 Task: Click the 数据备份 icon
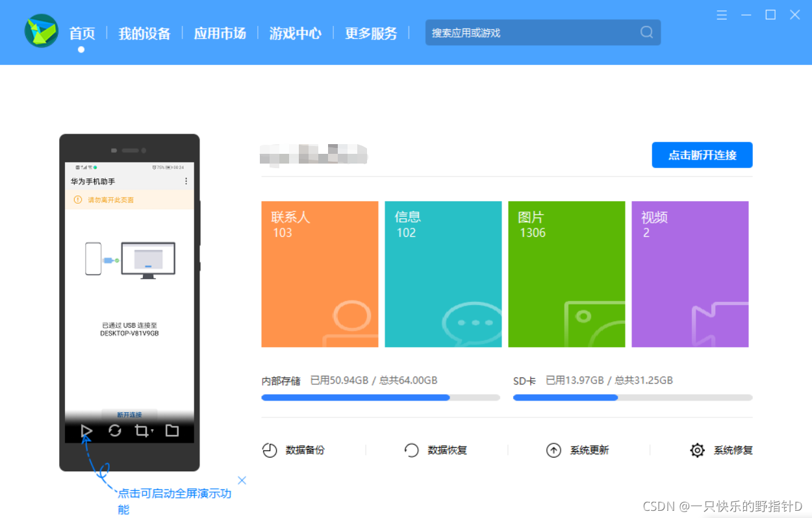[x=270, y=450]
